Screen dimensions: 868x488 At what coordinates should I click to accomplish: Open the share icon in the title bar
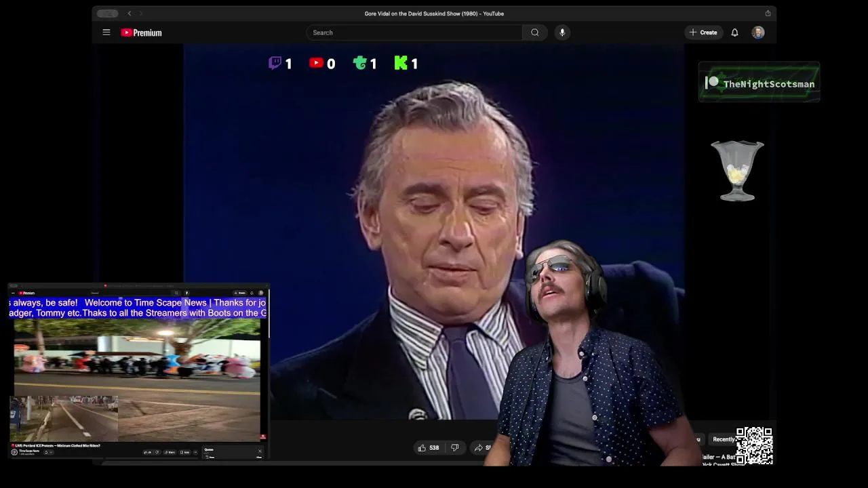click(768, 14)
